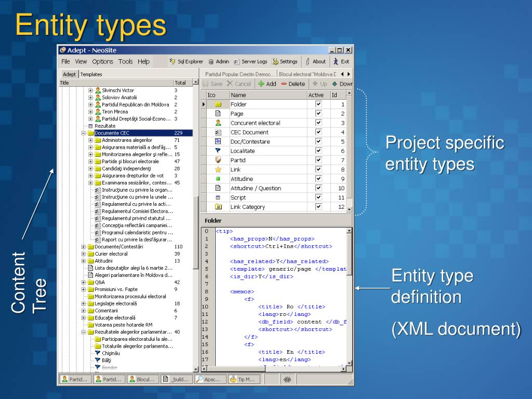
Task: Expand Partide și blocuri electorale node
Action: tap(90, 162)
